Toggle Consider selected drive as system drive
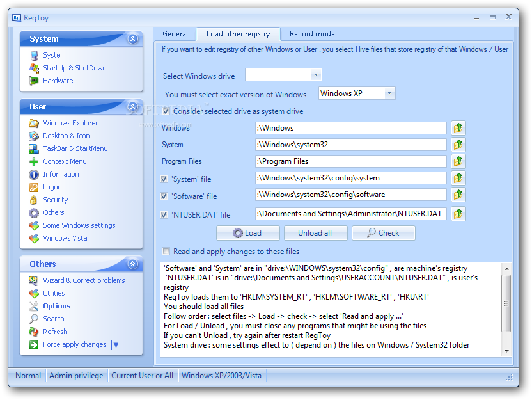Image resolution: width=532 pixels, height=400 pixels. coord(166,111)
